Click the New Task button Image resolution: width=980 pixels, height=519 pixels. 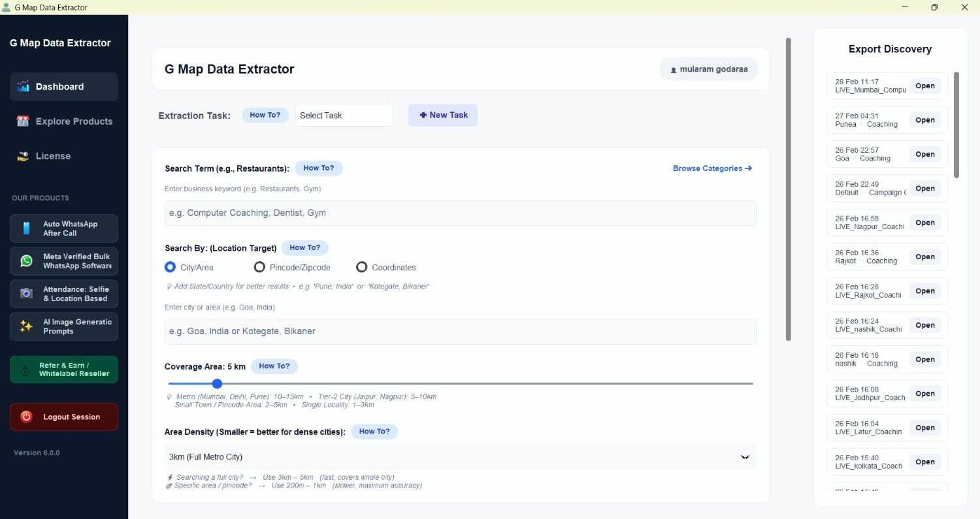click(442, 115)
